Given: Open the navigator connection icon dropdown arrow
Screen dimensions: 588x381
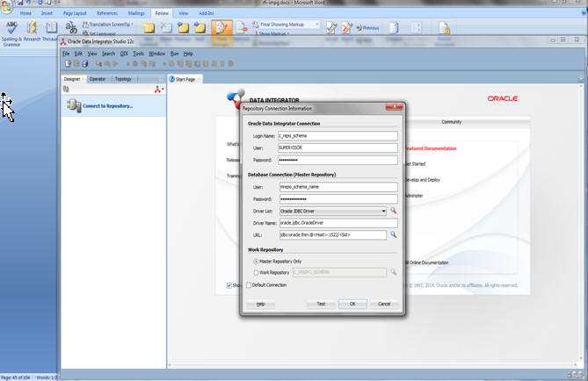Looking at the screenshot, I should pos(163,90).
